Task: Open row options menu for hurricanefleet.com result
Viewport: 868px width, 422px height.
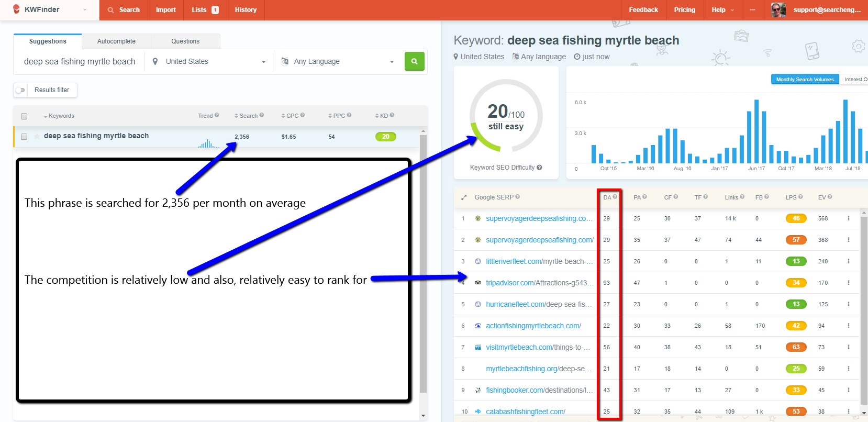Action: coord(849,304)
